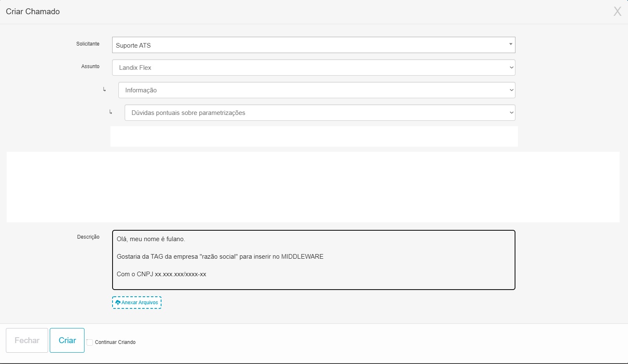
Task: Enable the Continuar Criando checkbox
Action: [x=90, y=342]
